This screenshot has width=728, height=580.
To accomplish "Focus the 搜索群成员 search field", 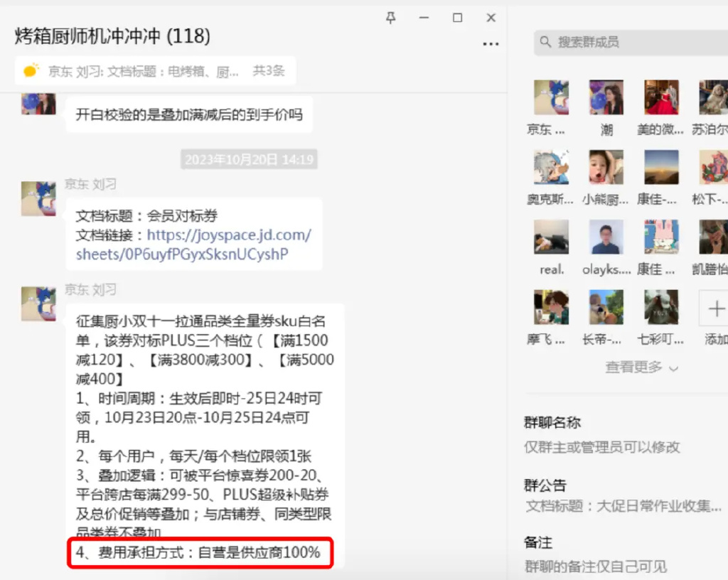I will [x=631, y=43].
